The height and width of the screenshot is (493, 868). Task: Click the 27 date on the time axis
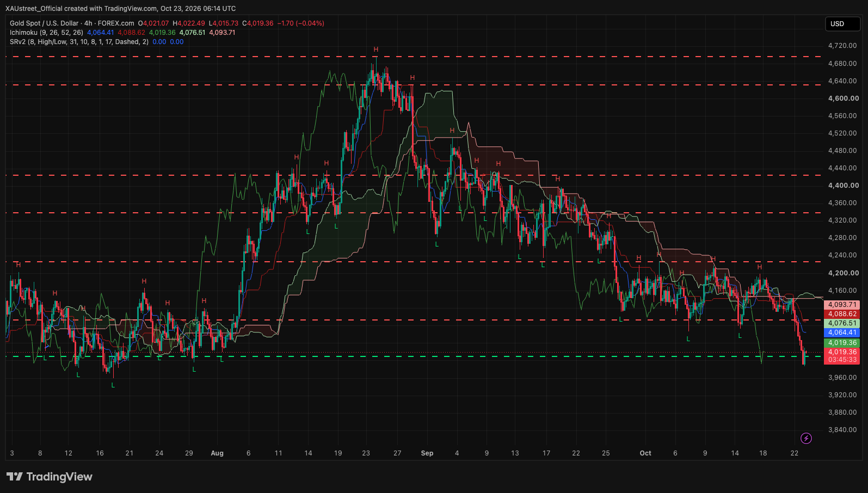[x=397, y=453]
